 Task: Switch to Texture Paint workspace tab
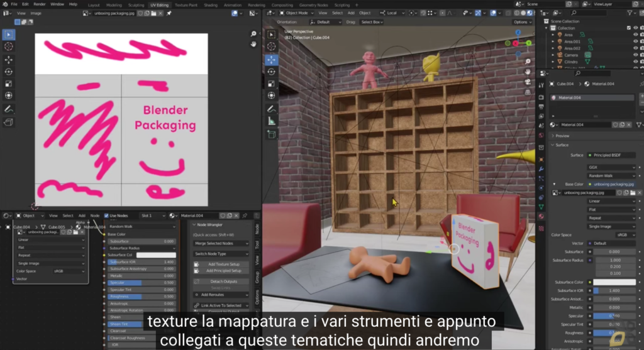tap(186, 5)
